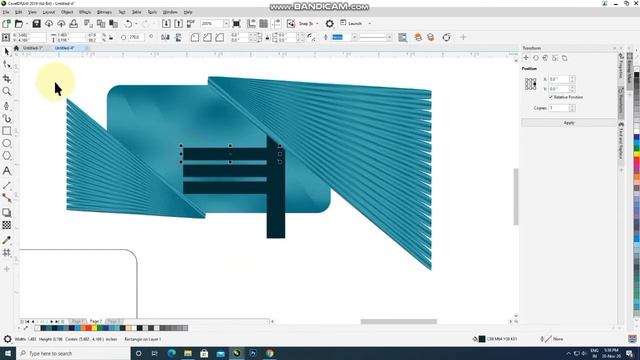
Task: Click the green swatch in document palette
Action: pyautogui.click(x=100, y=328)
